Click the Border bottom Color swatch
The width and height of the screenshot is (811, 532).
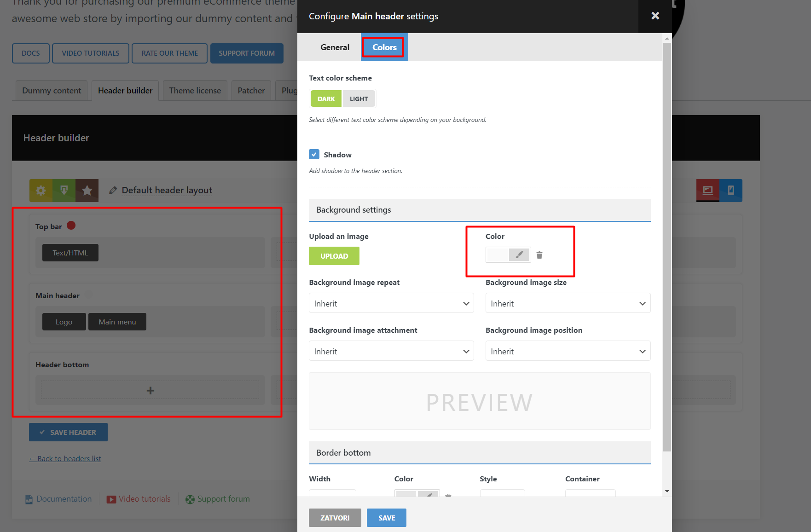pyautogui.click(x=406, y=493)
